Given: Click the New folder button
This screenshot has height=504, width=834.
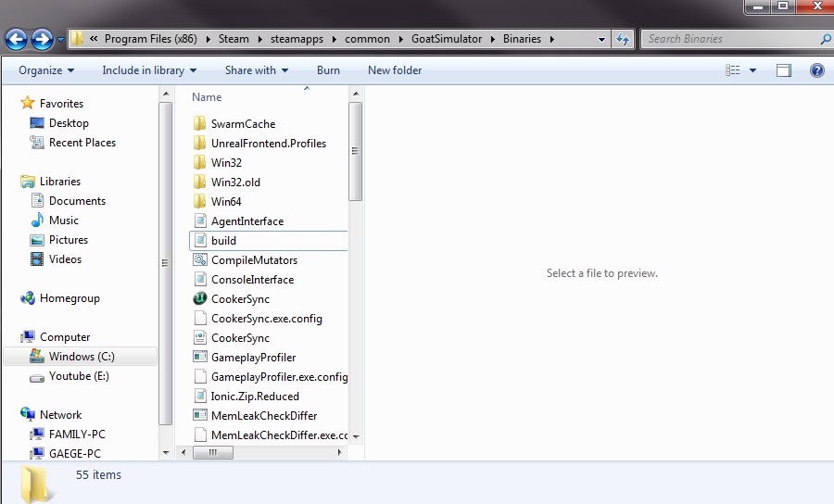Looking at the screenshot, I should [x=395, y=70].
